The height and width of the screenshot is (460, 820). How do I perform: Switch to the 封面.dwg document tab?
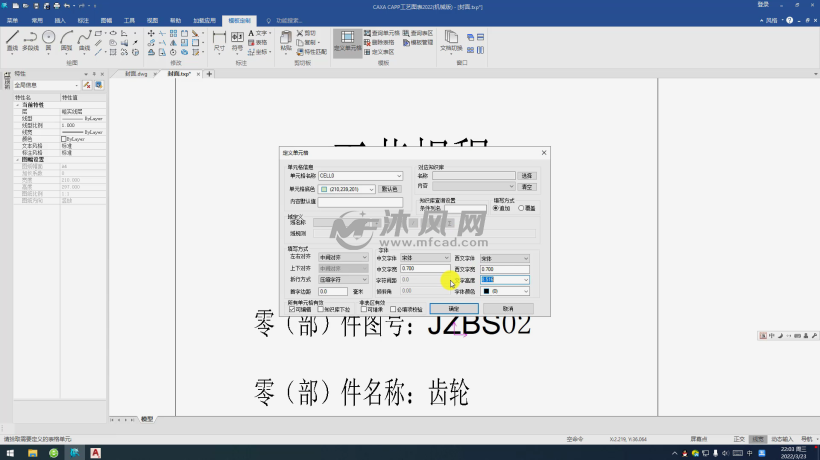(136, 74)
